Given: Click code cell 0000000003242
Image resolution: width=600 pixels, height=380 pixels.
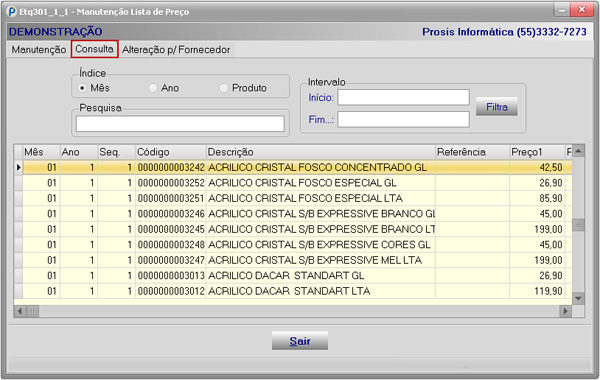Looking at the screenshot, I should 171,167.
